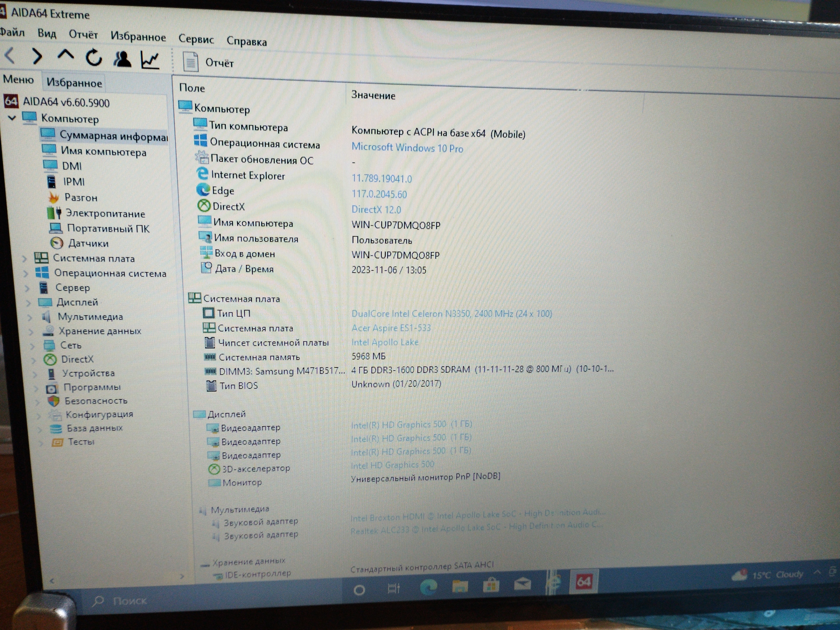Screen dimensions: 840x630
Task: Click the Устройства icon in the tree
Action: [x=51, y=374]
